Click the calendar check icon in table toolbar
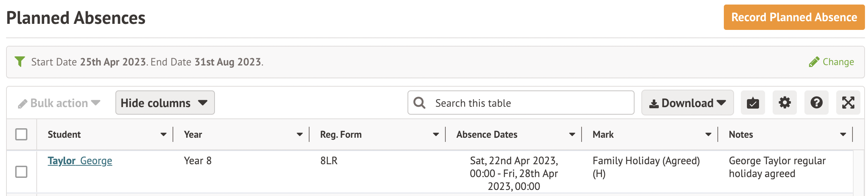The image size is (868, 196). 753,103
